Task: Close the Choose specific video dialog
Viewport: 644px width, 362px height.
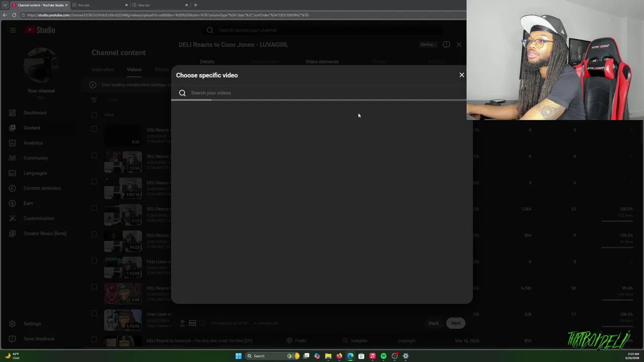Action: tap(461, 75)
